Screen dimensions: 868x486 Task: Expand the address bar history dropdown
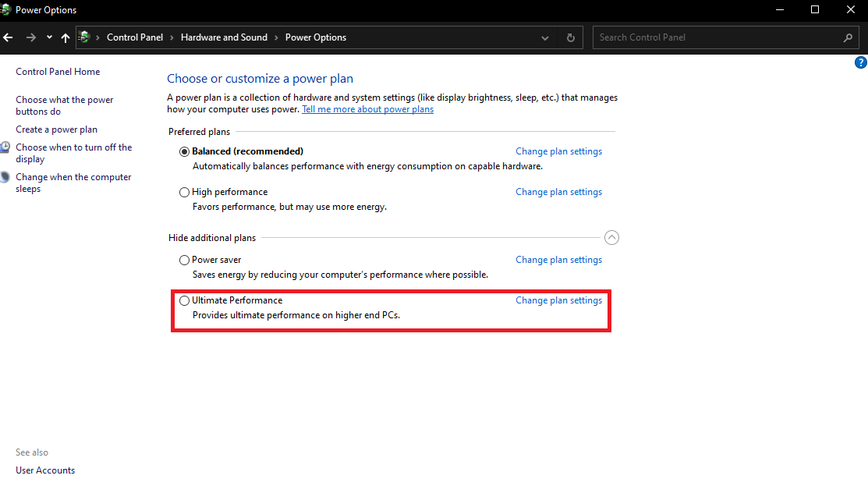point(546,37)
